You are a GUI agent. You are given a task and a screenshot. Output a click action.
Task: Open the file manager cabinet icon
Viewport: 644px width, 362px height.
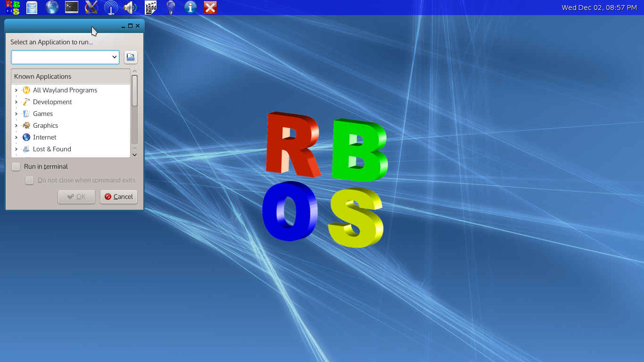click(32, 8)
